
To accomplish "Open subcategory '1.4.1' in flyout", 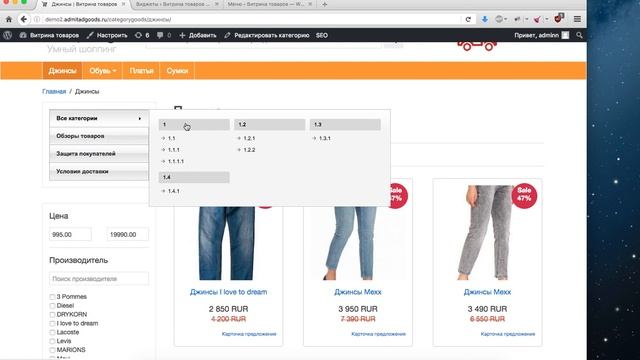I will (x=173, y=191).
